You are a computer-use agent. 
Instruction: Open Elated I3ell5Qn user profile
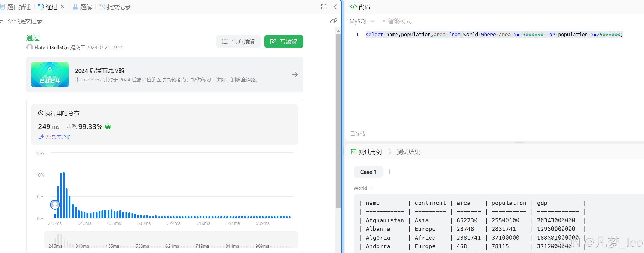(x=51, y=47)
